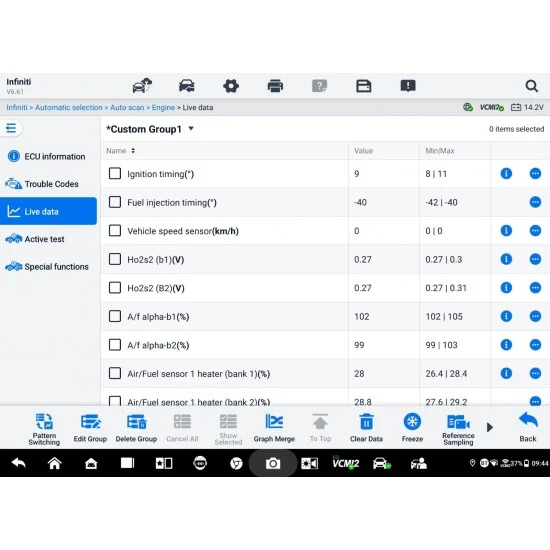Click the greyed help question icon
This screenshot has height=550, width=550.
tap(319, 86)
